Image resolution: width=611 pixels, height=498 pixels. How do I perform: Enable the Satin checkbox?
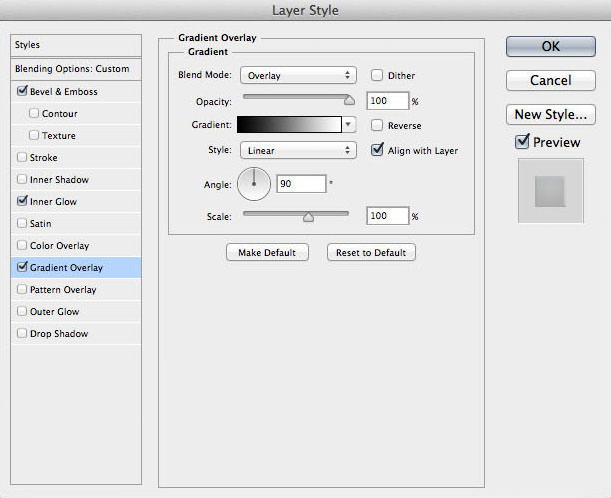(22, 223)
